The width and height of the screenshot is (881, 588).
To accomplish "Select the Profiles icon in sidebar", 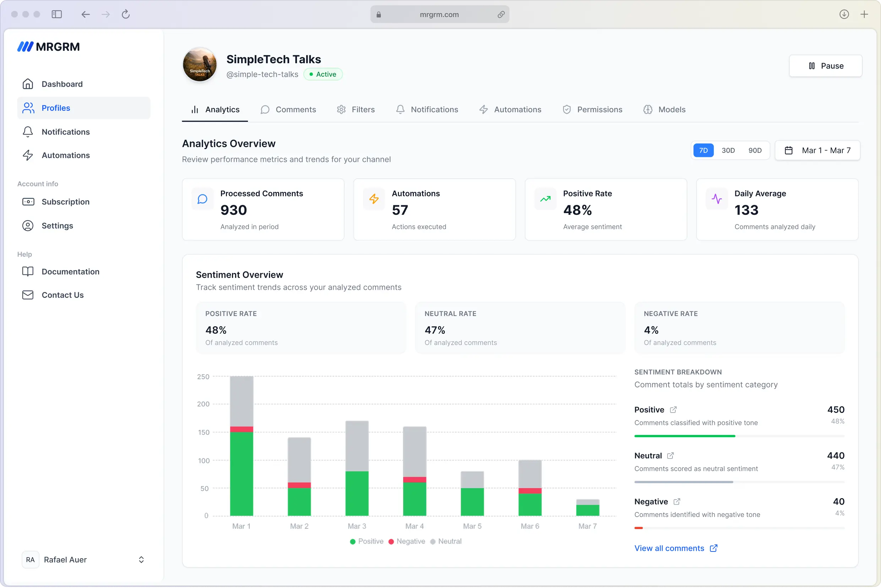I will pos(28,108).
